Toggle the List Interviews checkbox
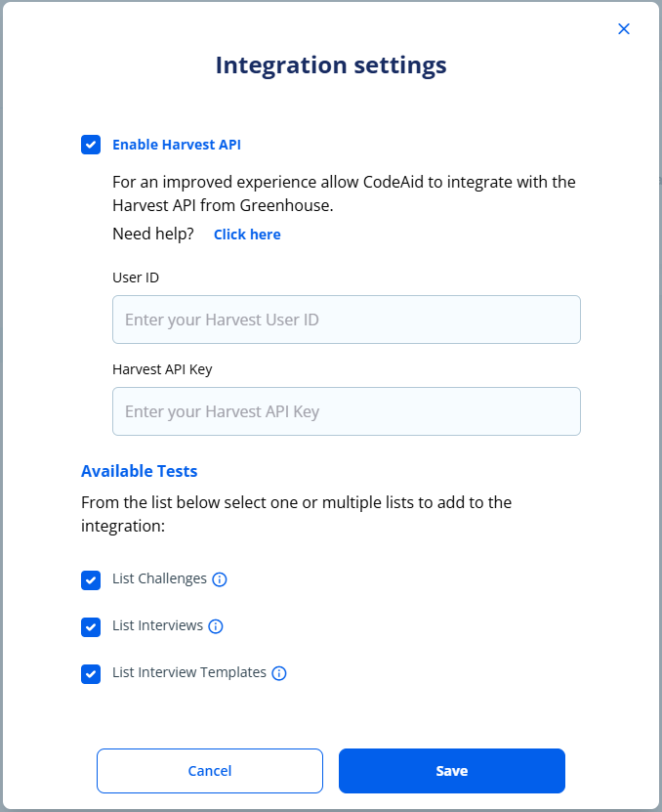 coord(91,627)
